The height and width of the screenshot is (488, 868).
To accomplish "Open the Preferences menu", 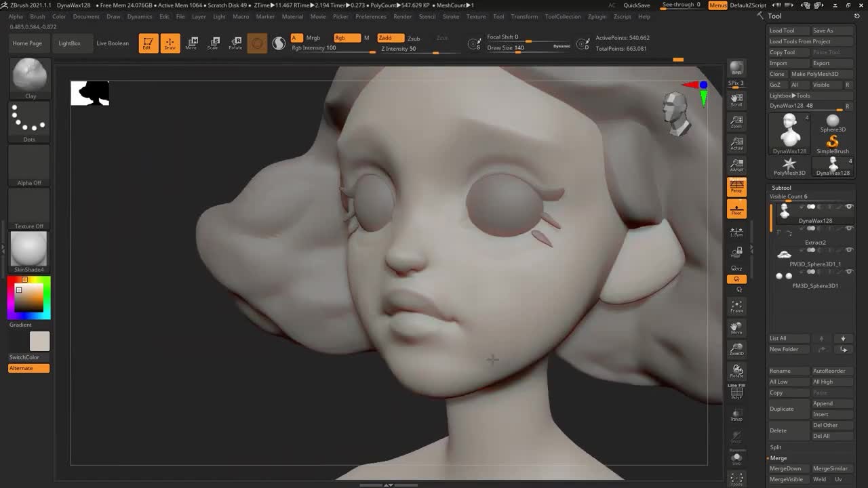I will 371,16.
